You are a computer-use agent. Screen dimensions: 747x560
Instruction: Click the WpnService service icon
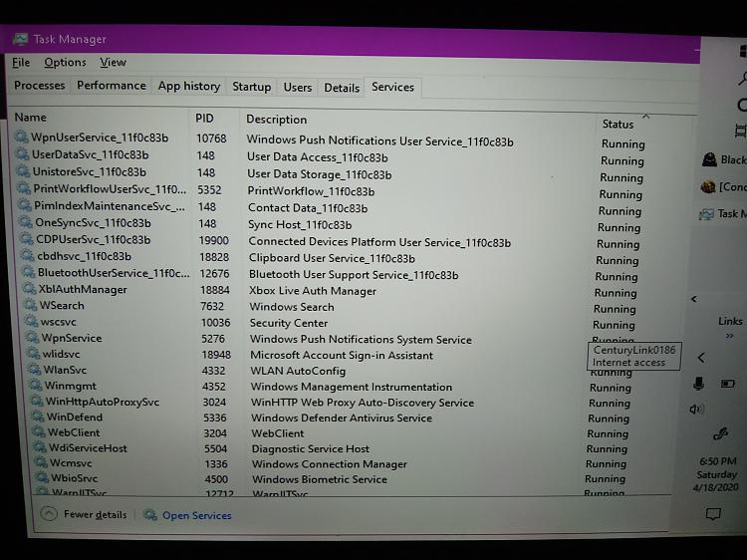33,338
